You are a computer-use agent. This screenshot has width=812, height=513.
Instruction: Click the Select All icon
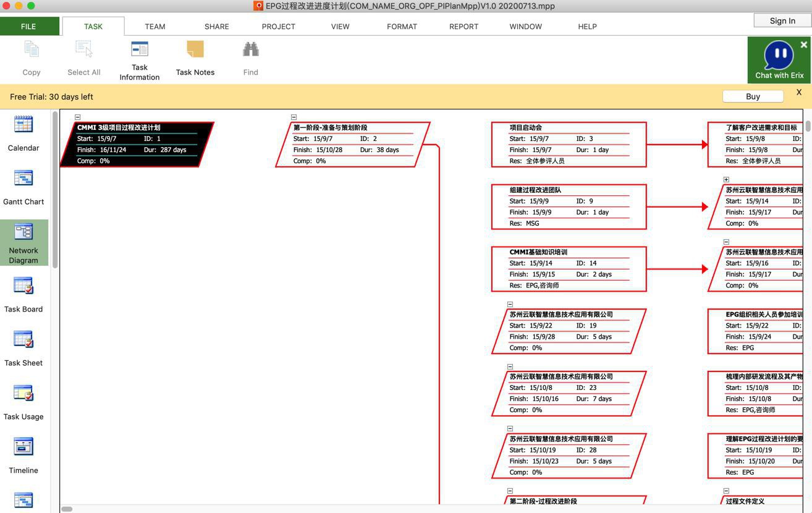(x=84, y=49)
